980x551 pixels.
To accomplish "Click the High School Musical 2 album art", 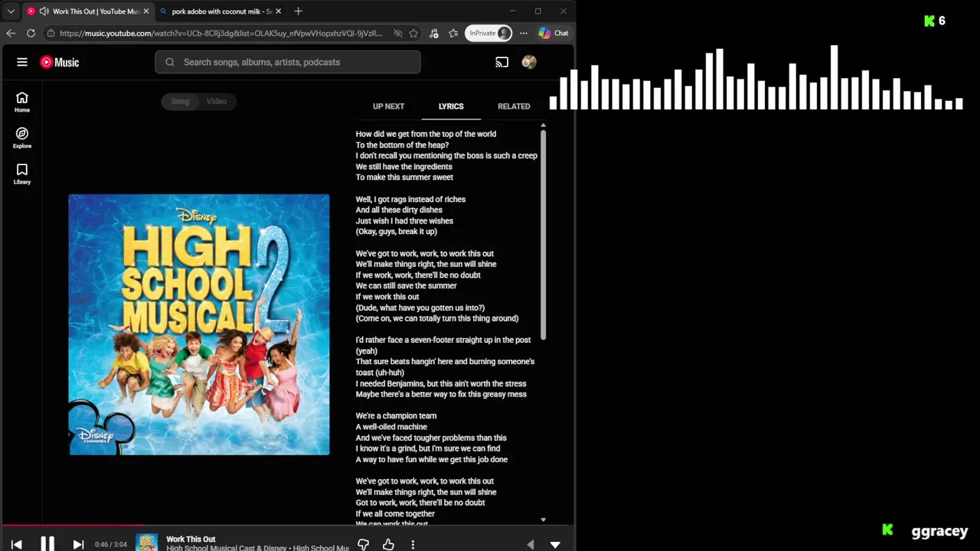I will (199, 324).
